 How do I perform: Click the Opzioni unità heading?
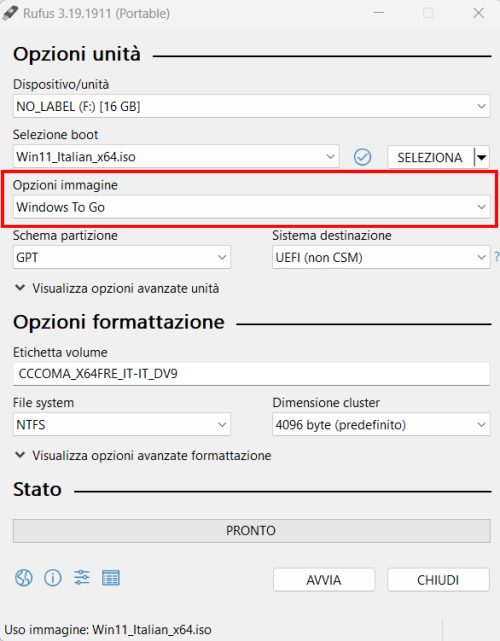pos(77,54)
